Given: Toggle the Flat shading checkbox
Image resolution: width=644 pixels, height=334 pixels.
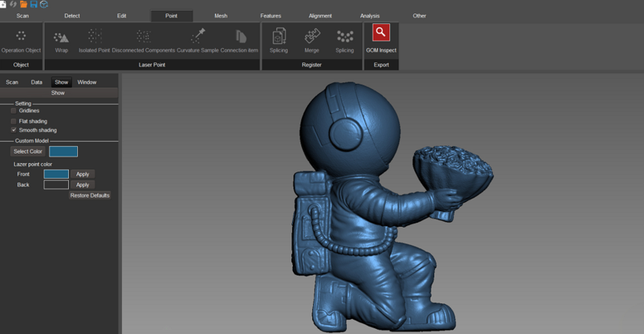Looking at the screenshot, I should (13, 121).
